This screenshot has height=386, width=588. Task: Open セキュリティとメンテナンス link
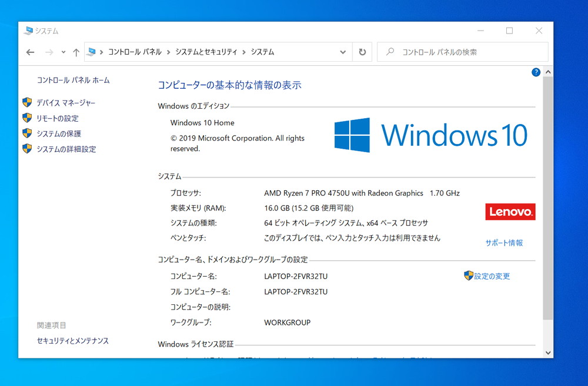(73, 341)
